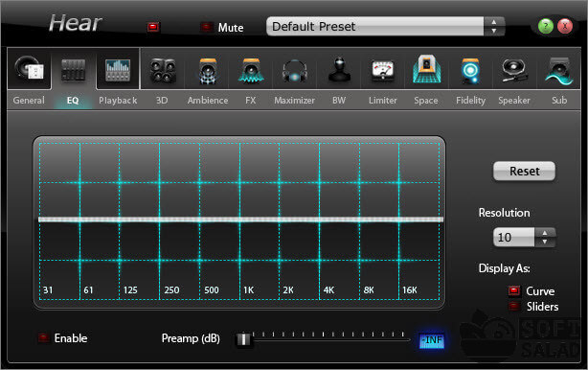Select the Sub tab label
This screenshot has height=370, width=588.
(x=559, y=101)
